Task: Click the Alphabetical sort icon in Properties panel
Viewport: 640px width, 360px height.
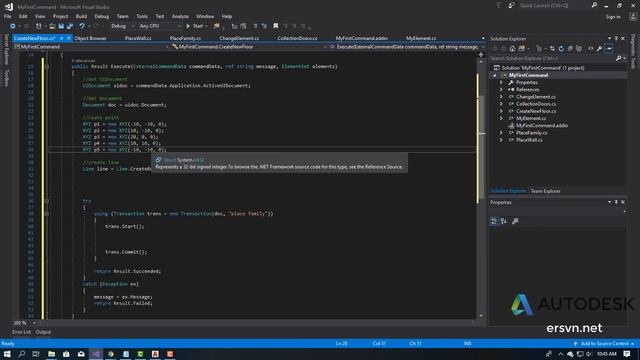Action: click(504, 221)
